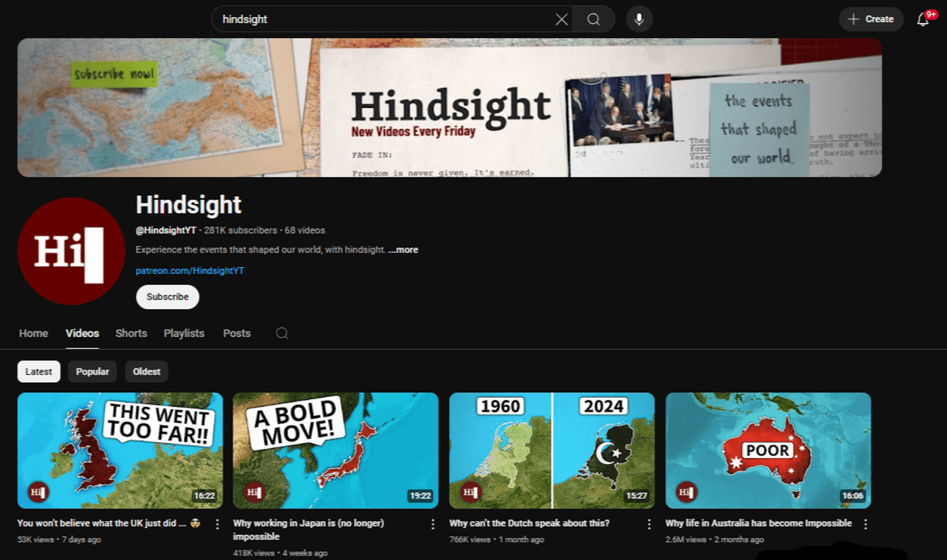Expand the channel description with more
947x560 pixels.
coord(403,250)
